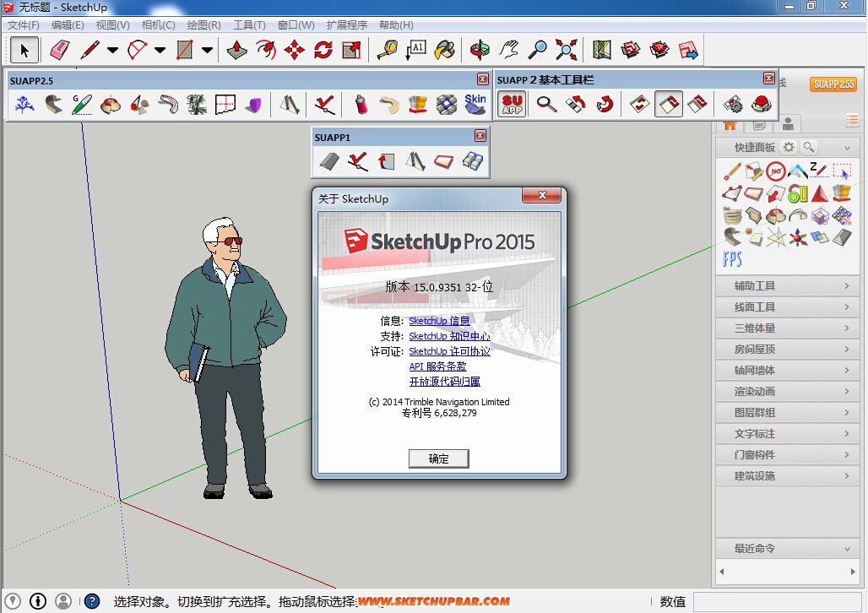Select the Pan hand tool

(509, 50)
